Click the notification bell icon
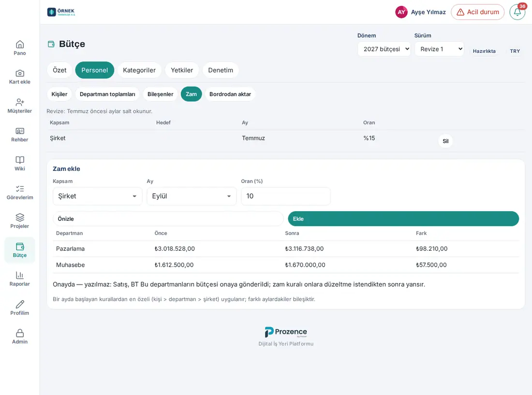 pos(517,12)
